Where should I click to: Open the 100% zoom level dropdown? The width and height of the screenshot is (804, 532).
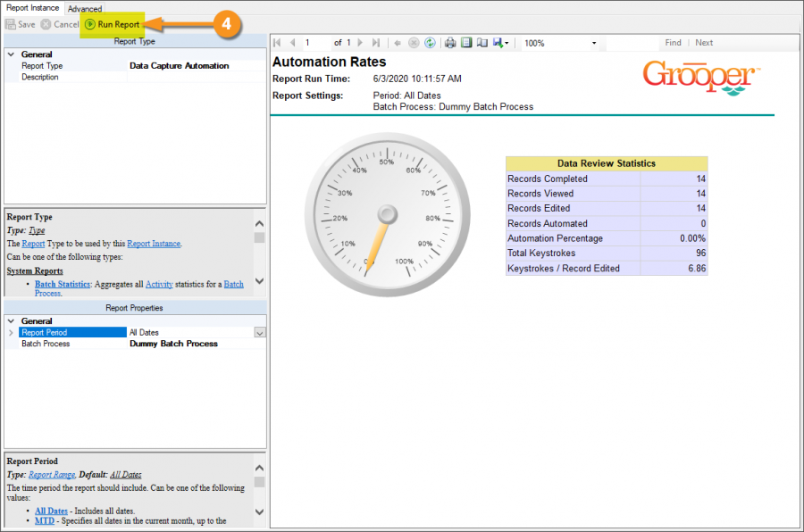tap(594, 43)
